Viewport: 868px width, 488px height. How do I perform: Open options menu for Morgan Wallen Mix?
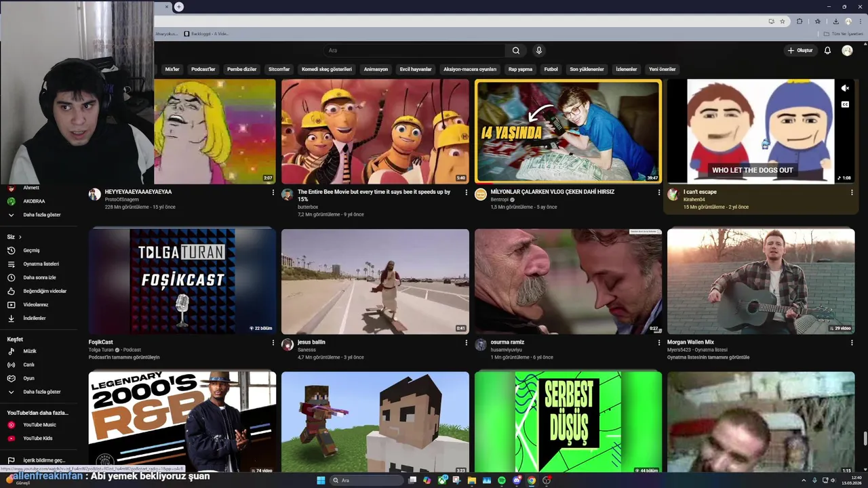tap(852, 343)
